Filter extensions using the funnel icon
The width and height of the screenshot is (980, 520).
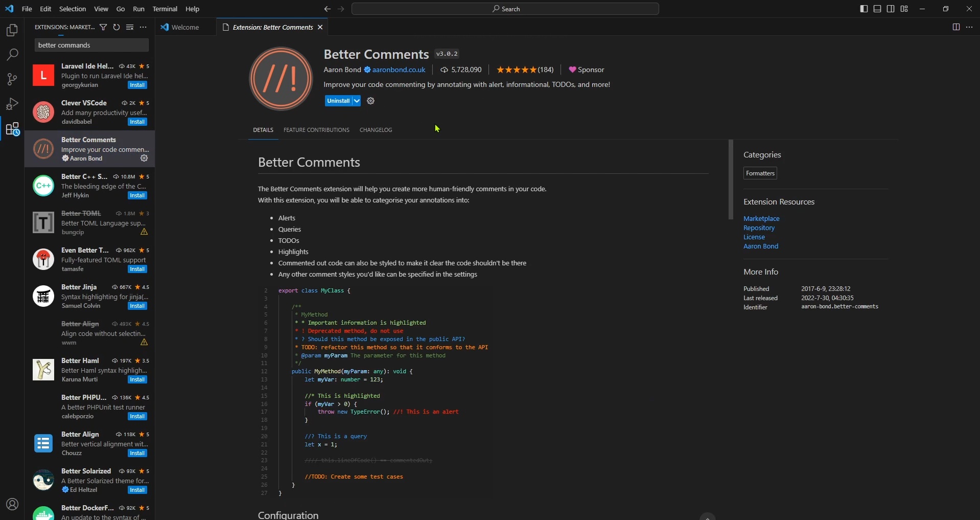[103, 27]
